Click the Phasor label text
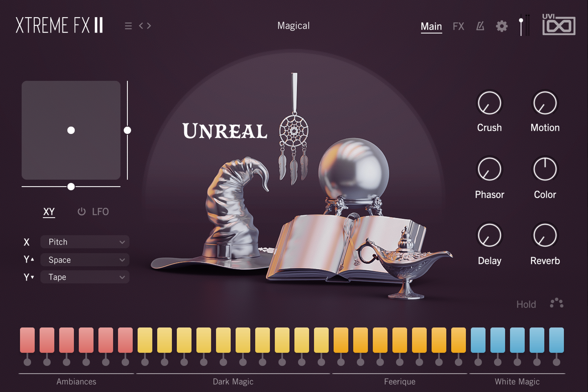This screenshot has width=588, height=392. tap(490, 195)
